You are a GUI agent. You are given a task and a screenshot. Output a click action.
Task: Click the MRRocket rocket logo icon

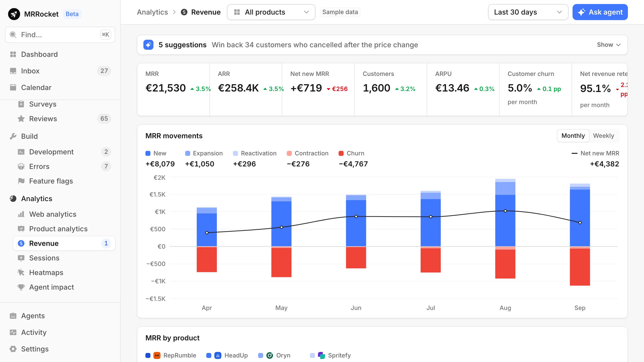point(14,14)
